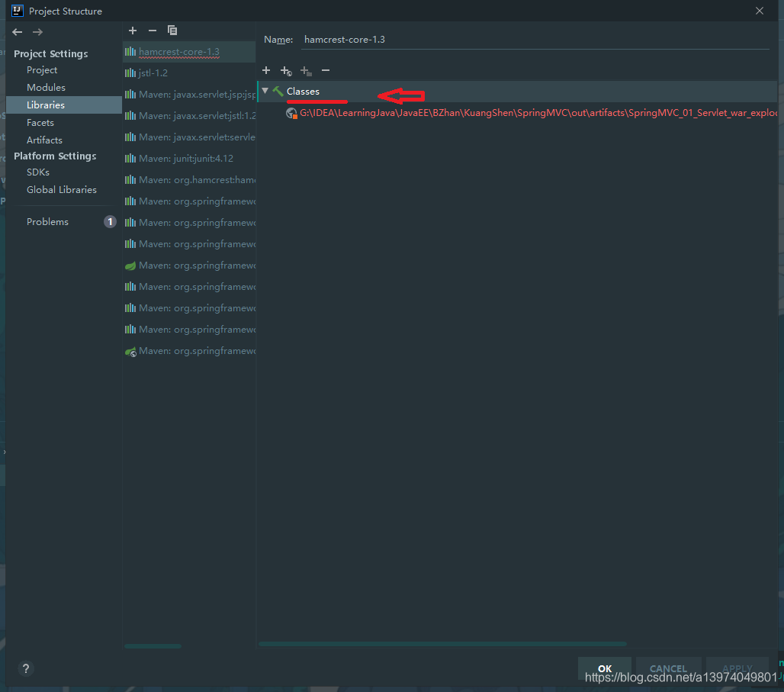The height and width of the screenshot is (692, 784).
Task: Click the Problems count badge
Action: pyautogui.click(x=110, y=222)
